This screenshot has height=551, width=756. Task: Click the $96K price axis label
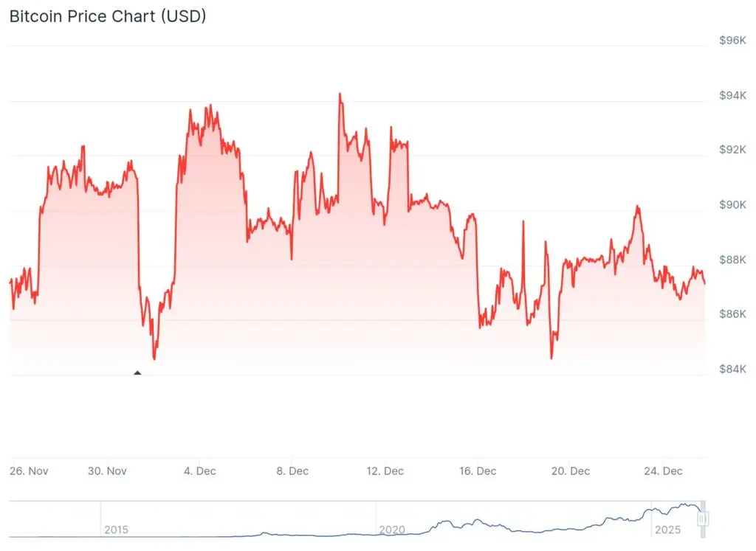(733, 41)
